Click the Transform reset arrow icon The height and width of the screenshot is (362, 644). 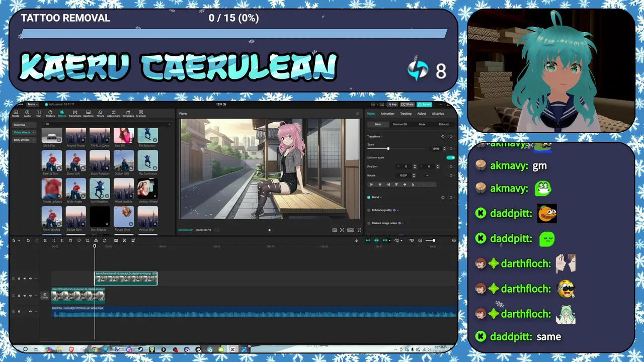click(x=443, y=137)
